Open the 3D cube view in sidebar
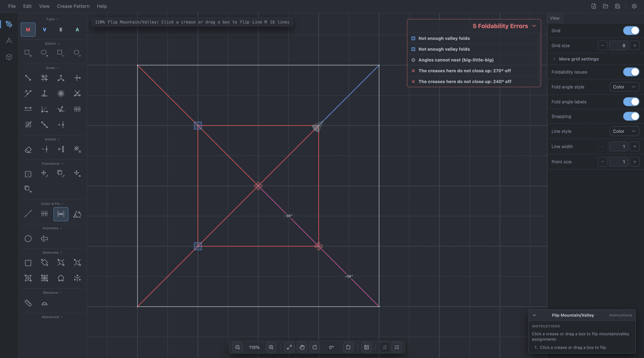644x358 pixels. pyautogui.click(x=9, y=57)
